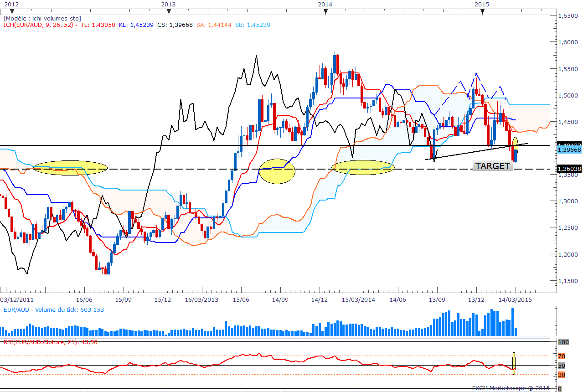Select the 2012 year label
The height and width of the screenshot is (392, 583).
click(12, 4)
